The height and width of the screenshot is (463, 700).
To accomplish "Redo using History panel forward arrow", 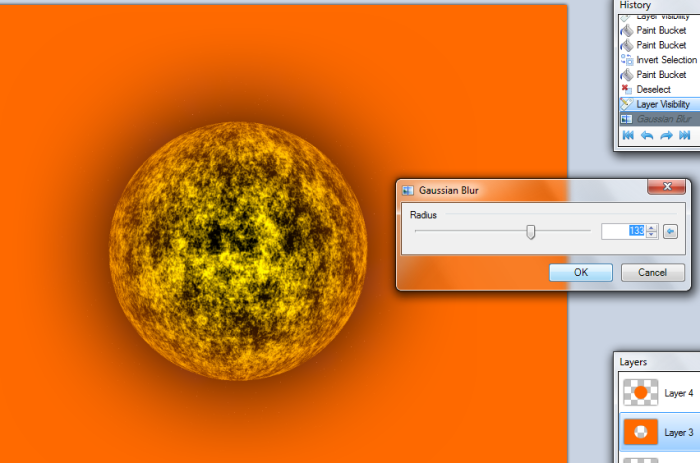I will [x=666, y=135].
